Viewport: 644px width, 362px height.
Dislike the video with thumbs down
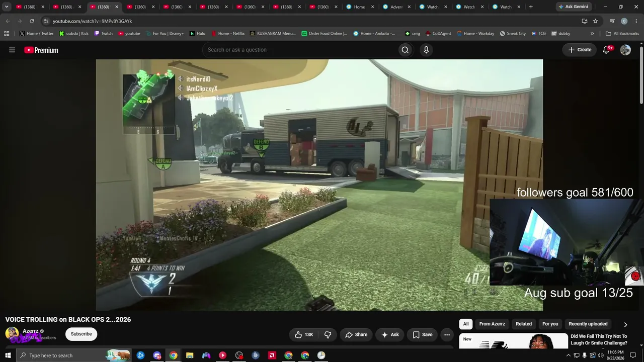pos(328,334)
